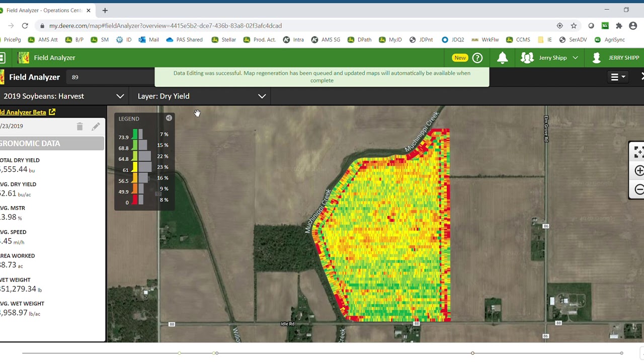Open the WrkFlw bookmark
644x362 pixels.
pos(485,40)
